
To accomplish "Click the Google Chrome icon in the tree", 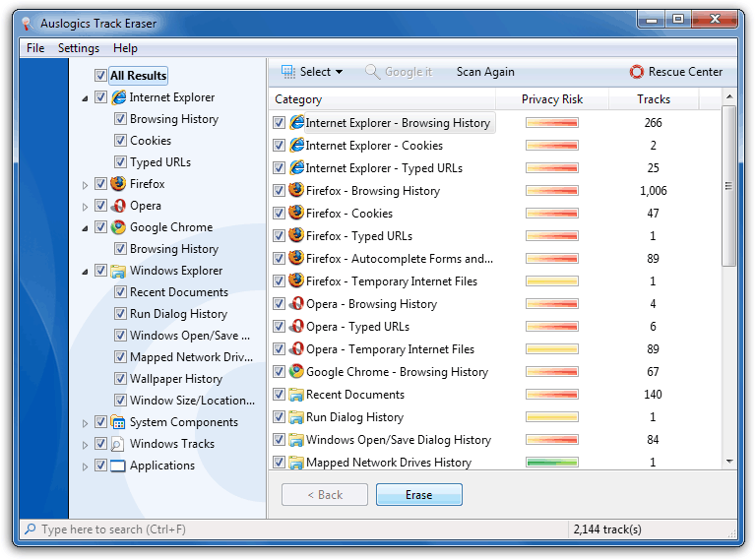I will coord(118,227).
